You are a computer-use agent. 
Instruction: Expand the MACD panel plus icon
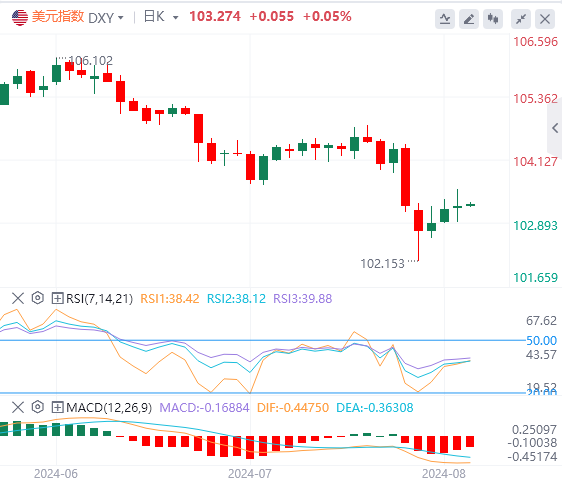click(57, 408)
